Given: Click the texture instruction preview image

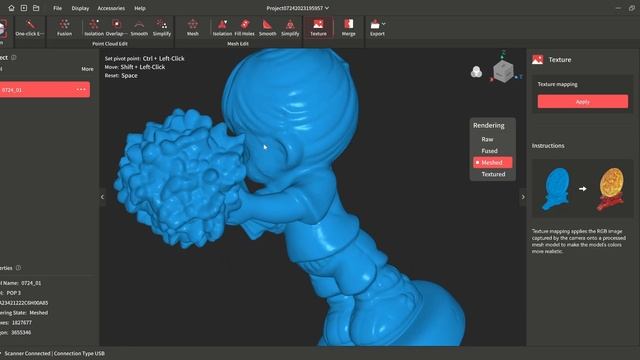Looking at the screenshot, I should 582,189.
